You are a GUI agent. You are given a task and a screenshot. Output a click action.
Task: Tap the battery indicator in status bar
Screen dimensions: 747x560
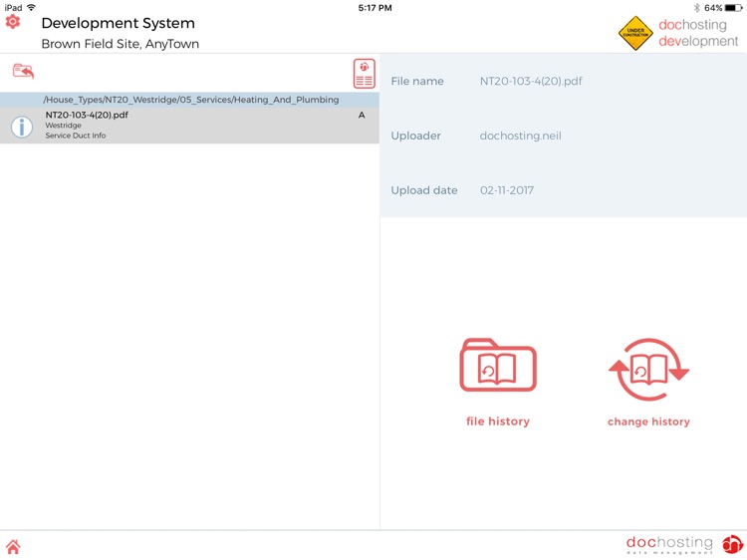click(733, 8)
